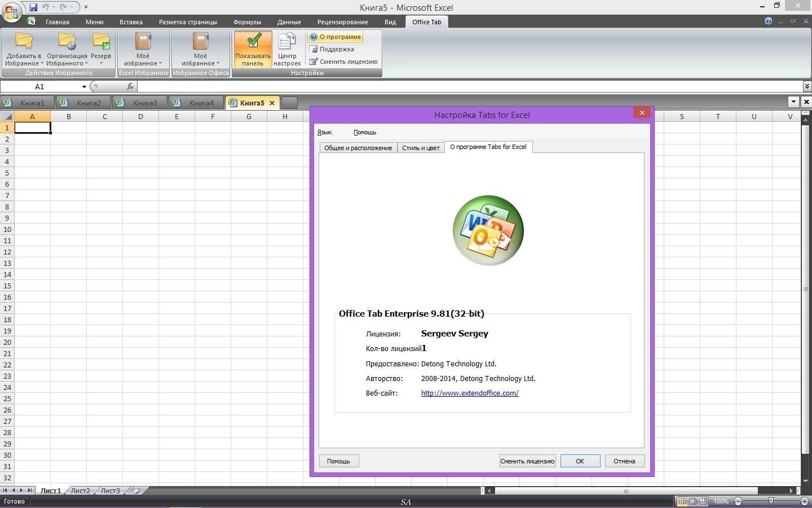
Task: Open Помощь menu in settings dialog
Action: pos(365,132)
